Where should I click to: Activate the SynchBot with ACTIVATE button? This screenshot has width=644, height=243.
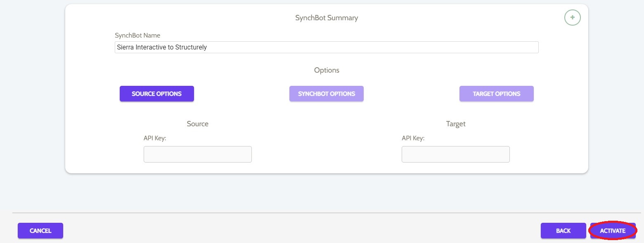coord(613,231)
